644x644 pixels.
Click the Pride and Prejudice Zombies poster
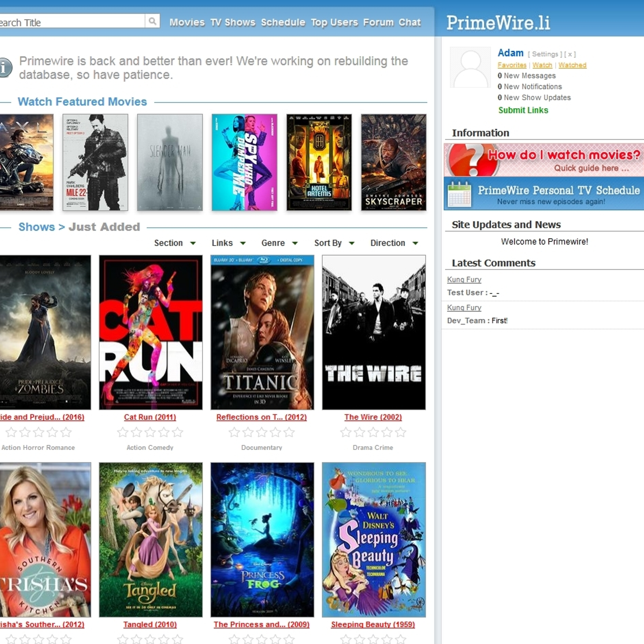pos(45,332)
